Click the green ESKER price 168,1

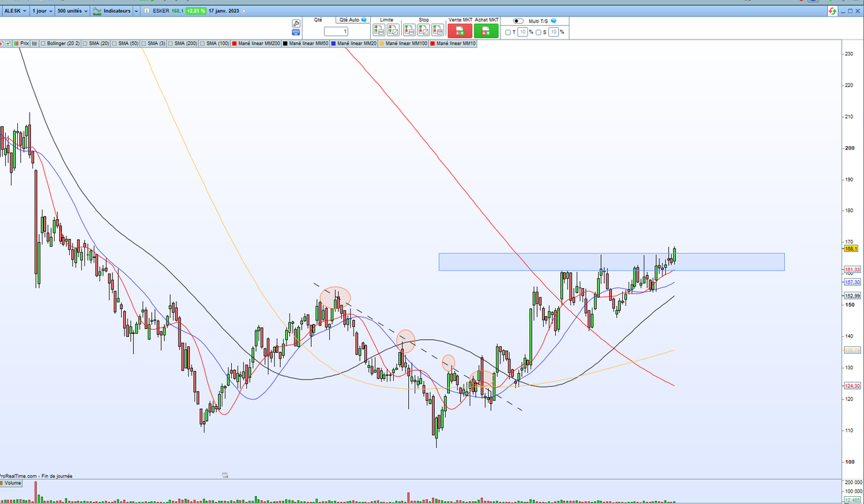pyautogui.click(x=177, y=11)
